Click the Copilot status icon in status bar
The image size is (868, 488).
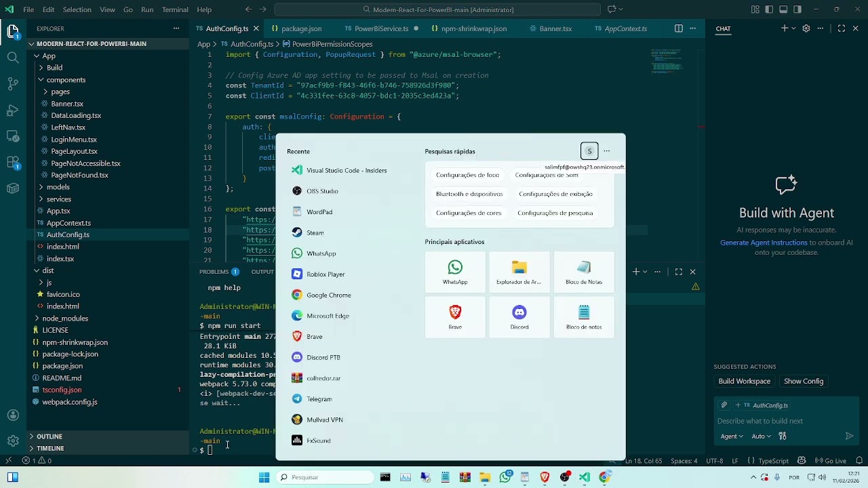click(x=802, y=461)
